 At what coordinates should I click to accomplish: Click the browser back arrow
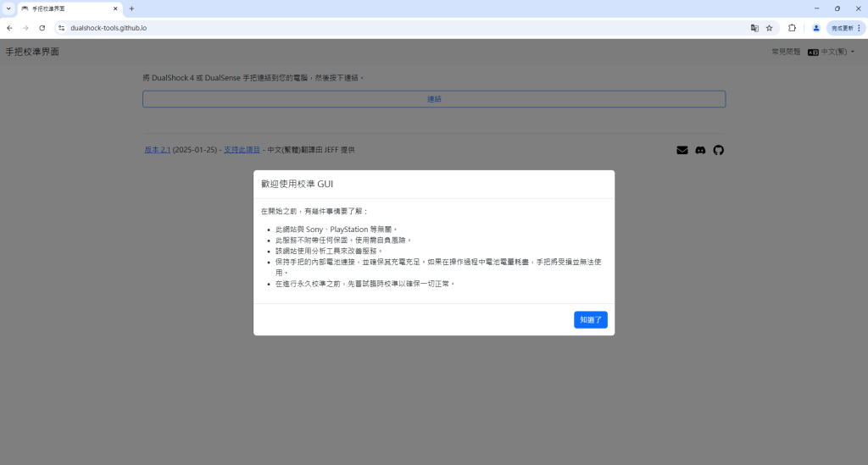[9, 28]
